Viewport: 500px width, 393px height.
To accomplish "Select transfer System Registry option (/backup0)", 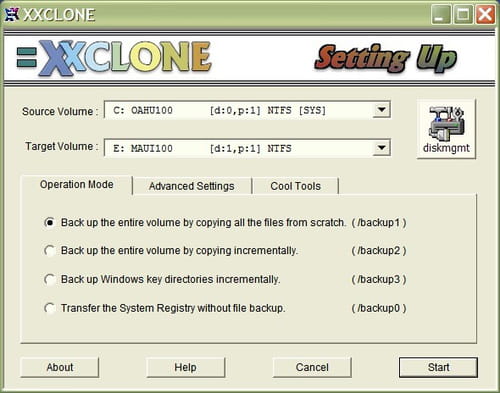I will (x=50, y=308).
